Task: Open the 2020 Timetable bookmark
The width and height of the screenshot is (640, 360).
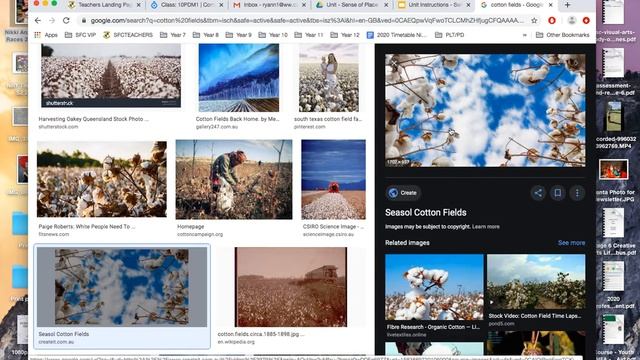Action: pos(396,35)
